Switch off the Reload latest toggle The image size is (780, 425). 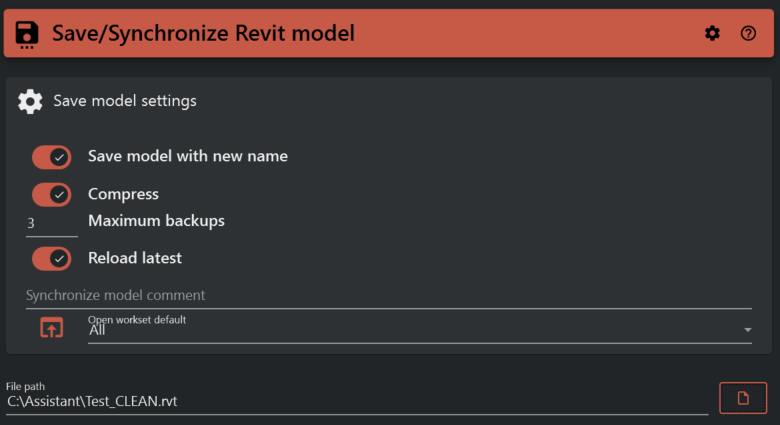(x=51, y=258)
